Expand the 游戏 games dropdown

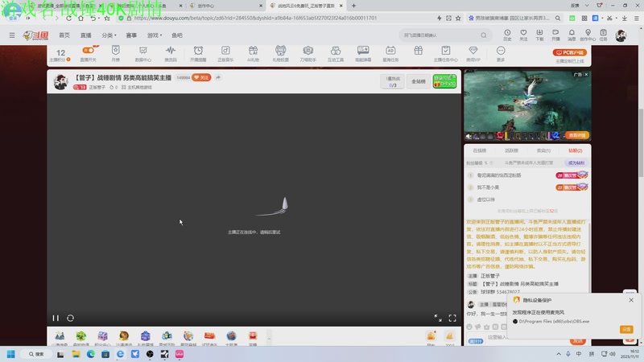(155, 35)
